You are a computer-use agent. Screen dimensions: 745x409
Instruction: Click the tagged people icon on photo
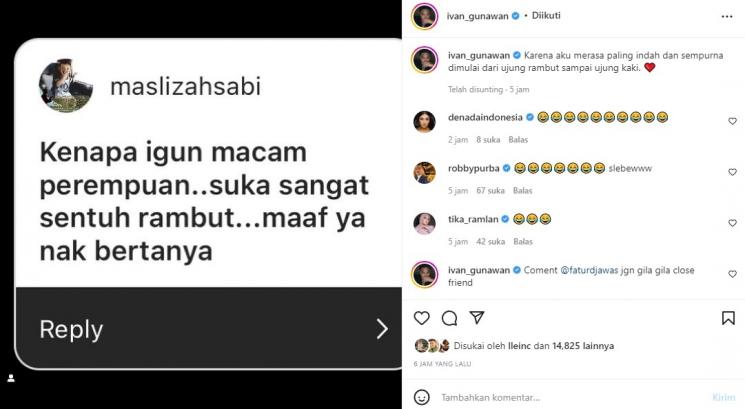coord(11,378)
